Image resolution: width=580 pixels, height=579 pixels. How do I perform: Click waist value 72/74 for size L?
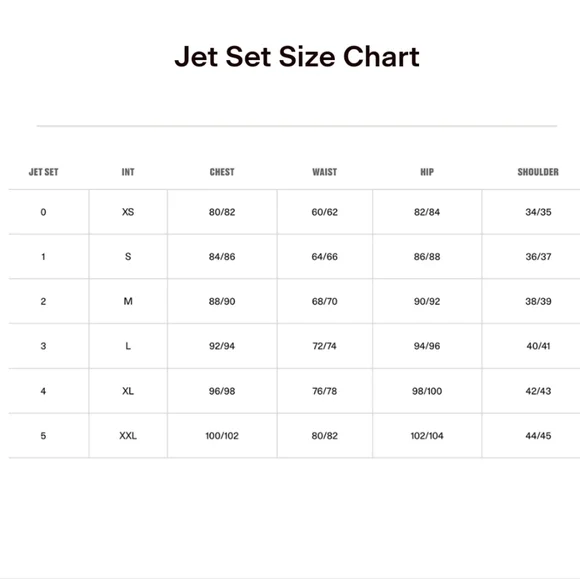[324, 346]
